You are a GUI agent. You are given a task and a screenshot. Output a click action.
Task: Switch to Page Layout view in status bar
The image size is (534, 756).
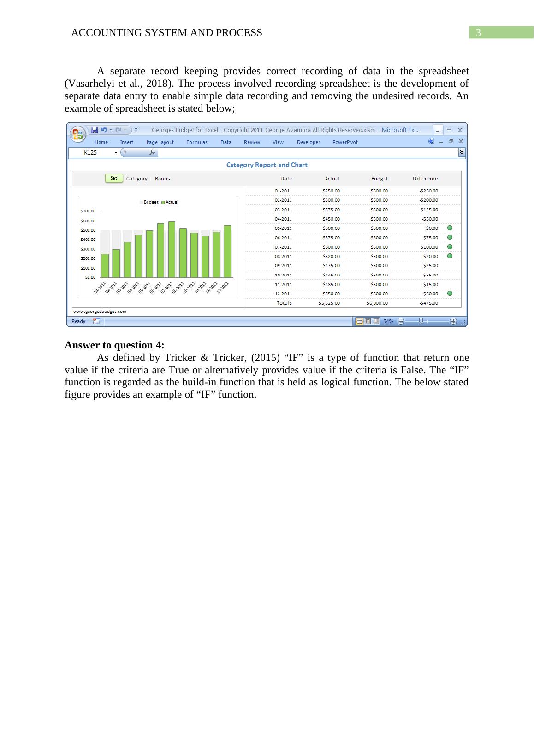(x=368, y=321)
